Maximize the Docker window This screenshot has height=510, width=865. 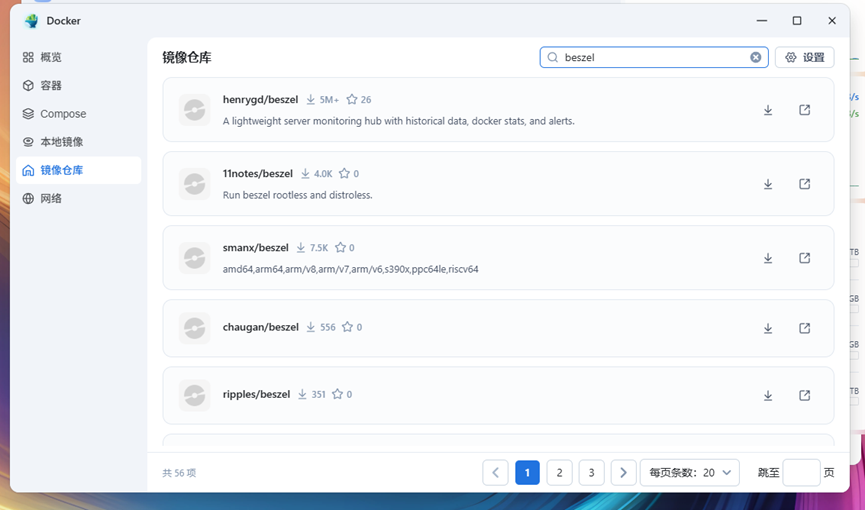click(x=797, y=21)
